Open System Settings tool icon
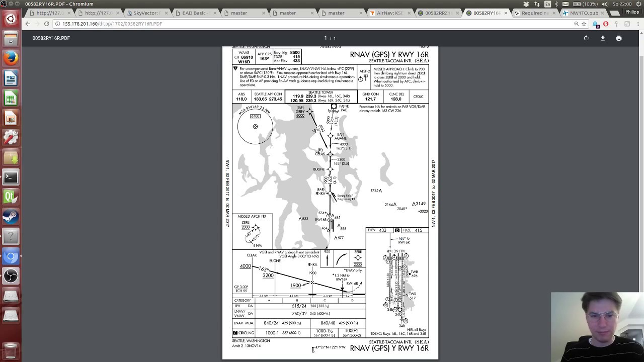644x362 pixels. click(x=11, y=137)
